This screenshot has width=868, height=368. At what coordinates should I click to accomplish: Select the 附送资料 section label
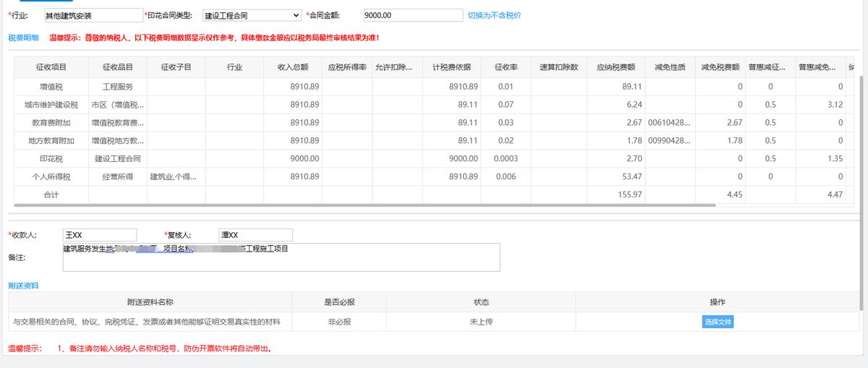click(x=24, y=286)
